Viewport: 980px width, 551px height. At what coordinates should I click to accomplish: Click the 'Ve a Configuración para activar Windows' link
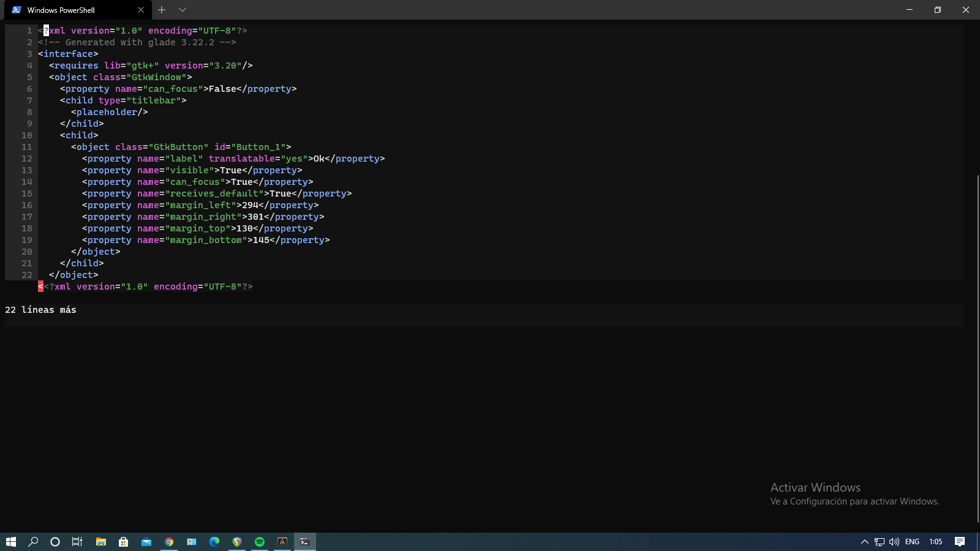pos(854,501)
